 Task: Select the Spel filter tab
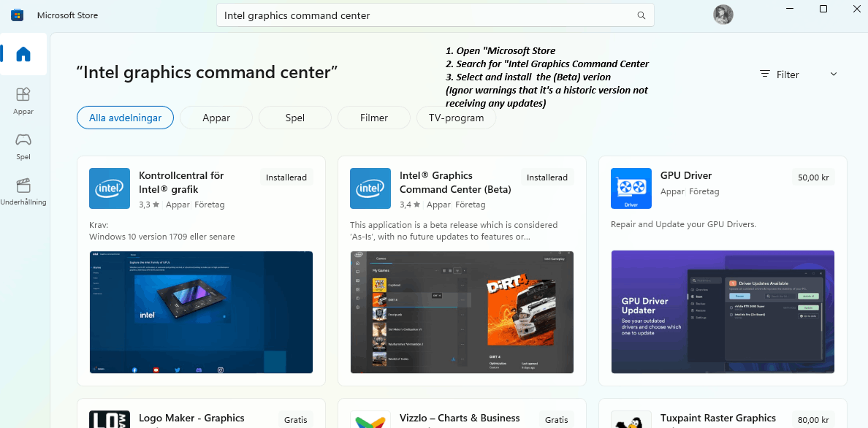(295, 118)
